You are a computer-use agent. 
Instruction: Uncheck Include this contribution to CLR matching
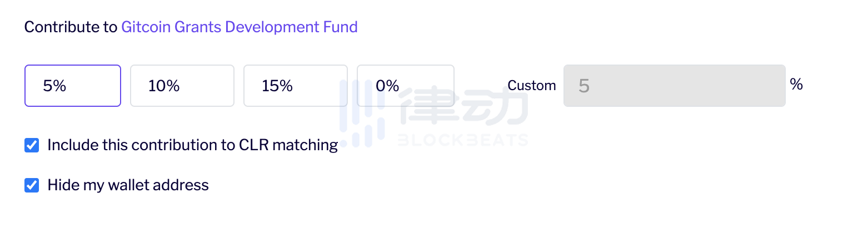(32, 145)
